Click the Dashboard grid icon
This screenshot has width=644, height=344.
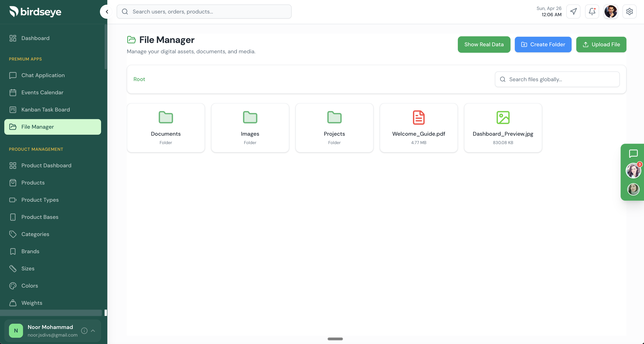point(13,38)
